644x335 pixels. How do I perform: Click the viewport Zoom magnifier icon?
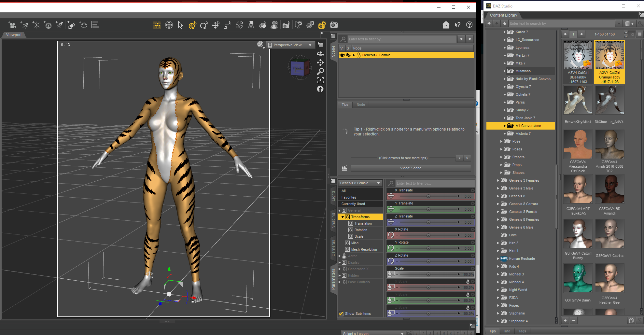tap(320, 71)
